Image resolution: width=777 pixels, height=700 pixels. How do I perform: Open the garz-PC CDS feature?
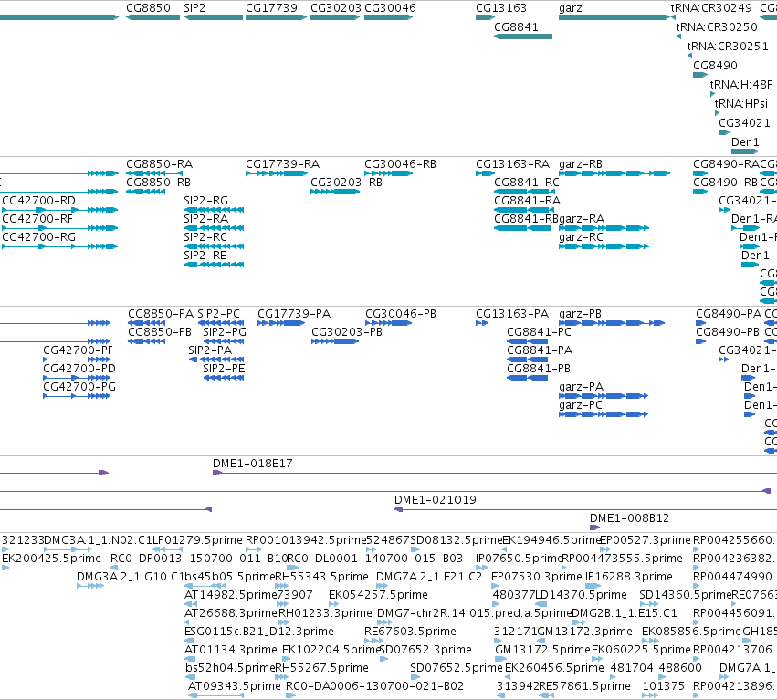click(x=604, y=414)
